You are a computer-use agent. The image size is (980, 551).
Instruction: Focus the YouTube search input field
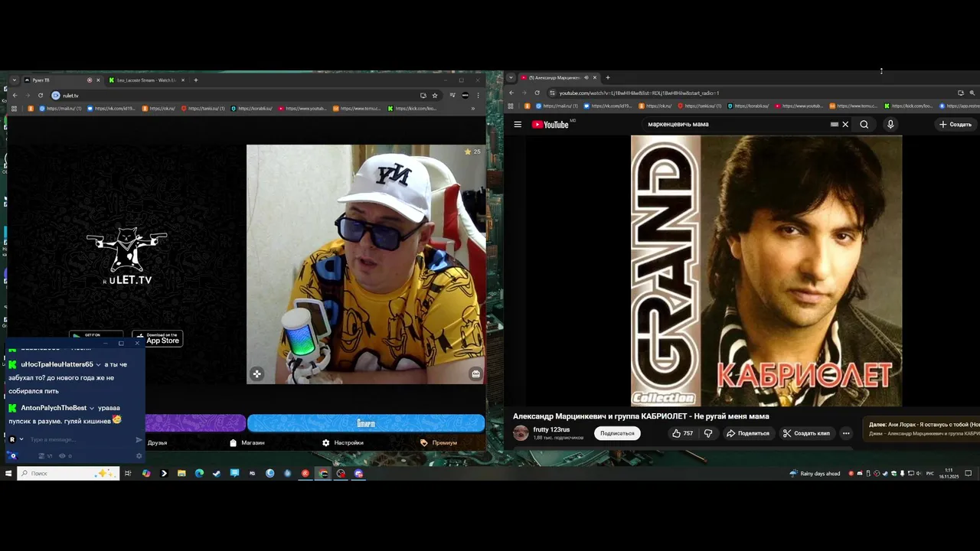point(735,124)
